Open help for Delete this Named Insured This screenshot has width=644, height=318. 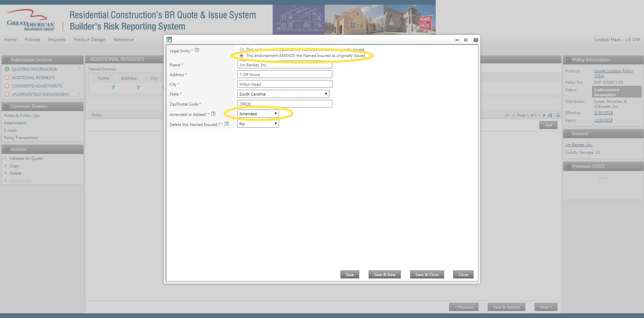[x=227, y=124]
